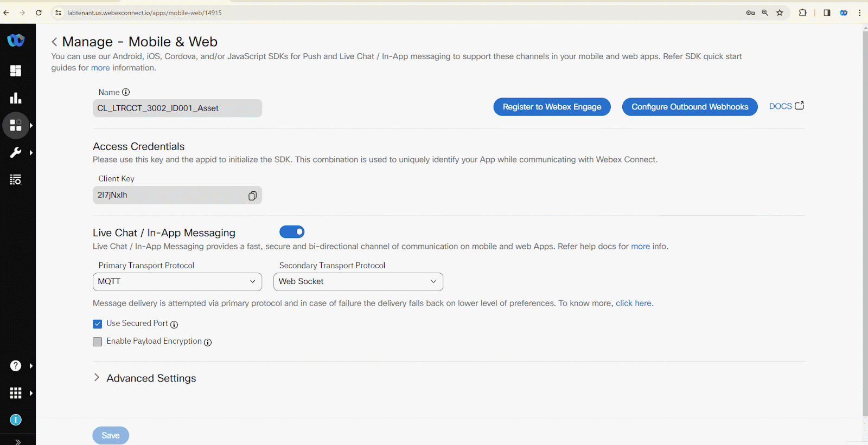Click the Webex Connect logo icon
Screen dimensions: 868x445
[x=16, y=40]
